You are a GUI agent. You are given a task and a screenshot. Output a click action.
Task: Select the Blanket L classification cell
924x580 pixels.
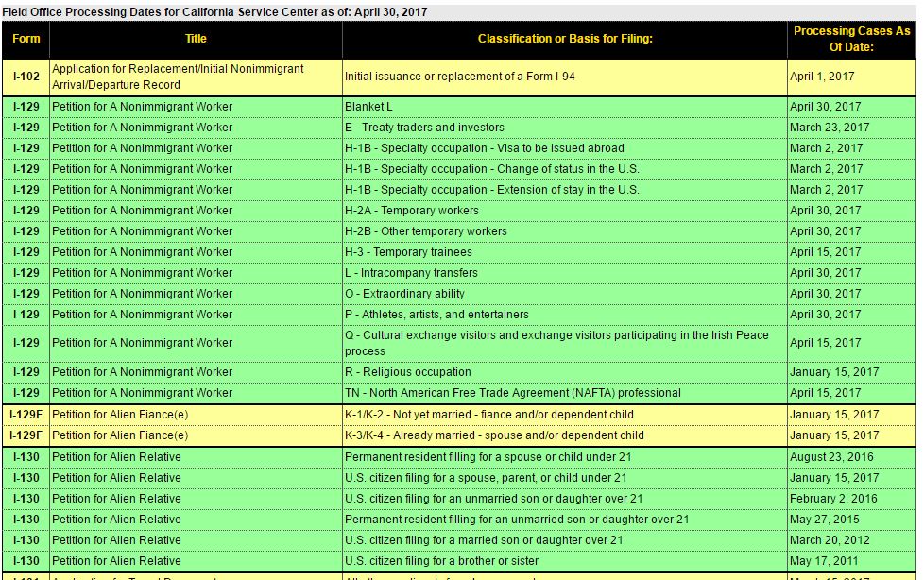coord(368,107)
